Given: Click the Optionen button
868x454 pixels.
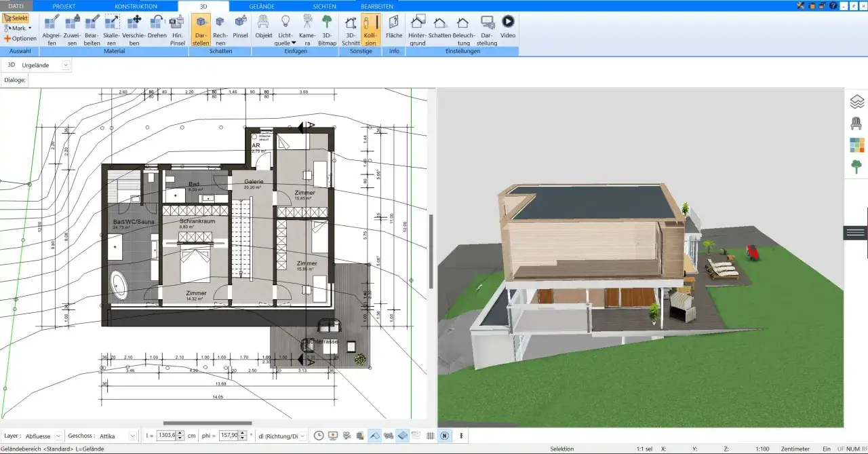Looking at the screenshot, I should tap(20, 39).
